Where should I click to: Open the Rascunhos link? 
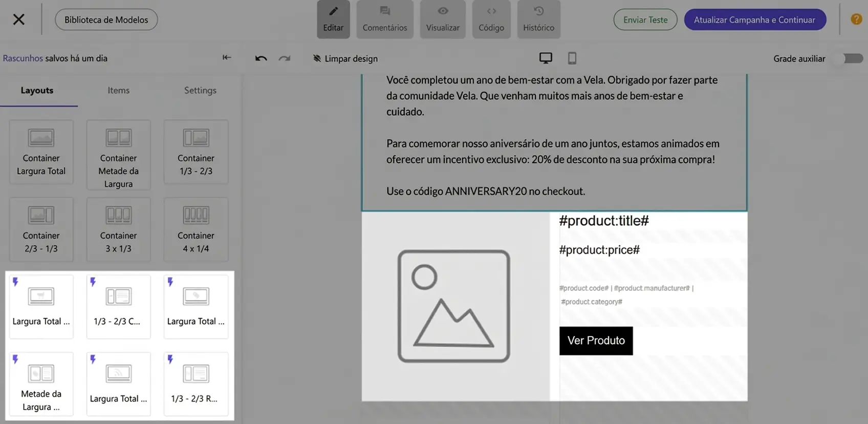pos(23,58)
